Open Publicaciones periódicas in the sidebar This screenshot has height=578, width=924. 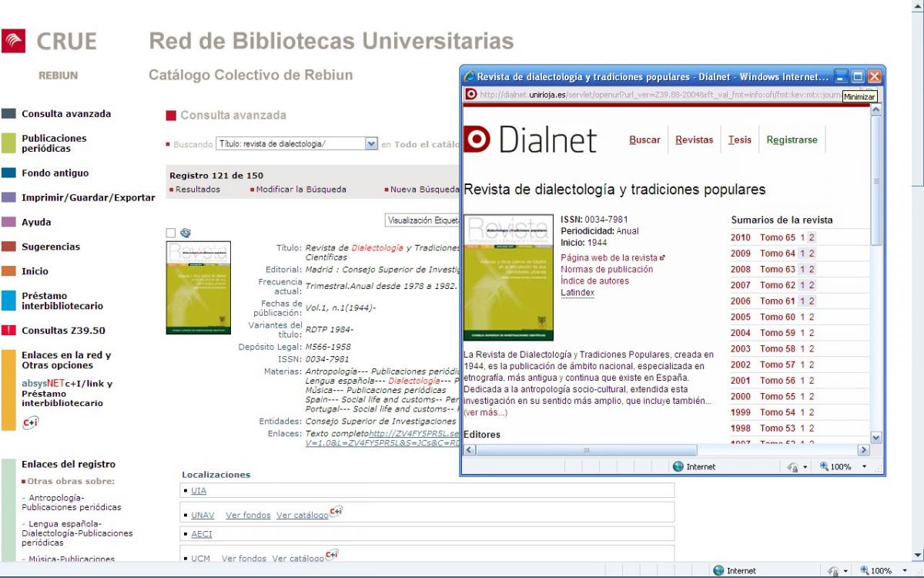click(54, 143)
